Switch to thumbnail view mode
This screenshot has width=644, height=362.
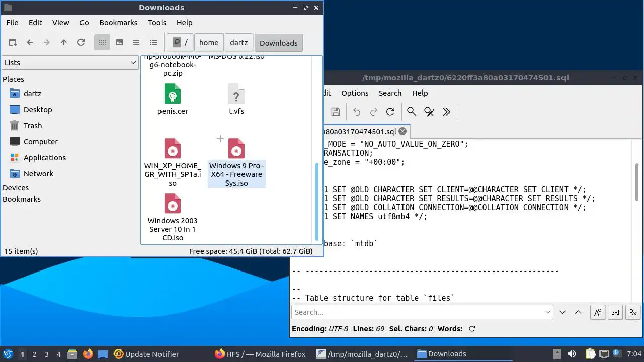(119, 43)
